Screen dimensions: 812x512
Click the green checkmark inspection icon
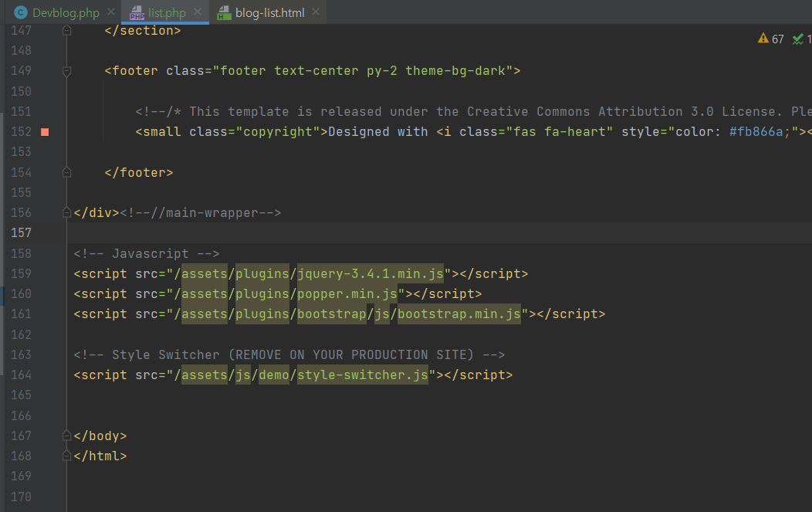pyautogui.click(x=798, y=39)
